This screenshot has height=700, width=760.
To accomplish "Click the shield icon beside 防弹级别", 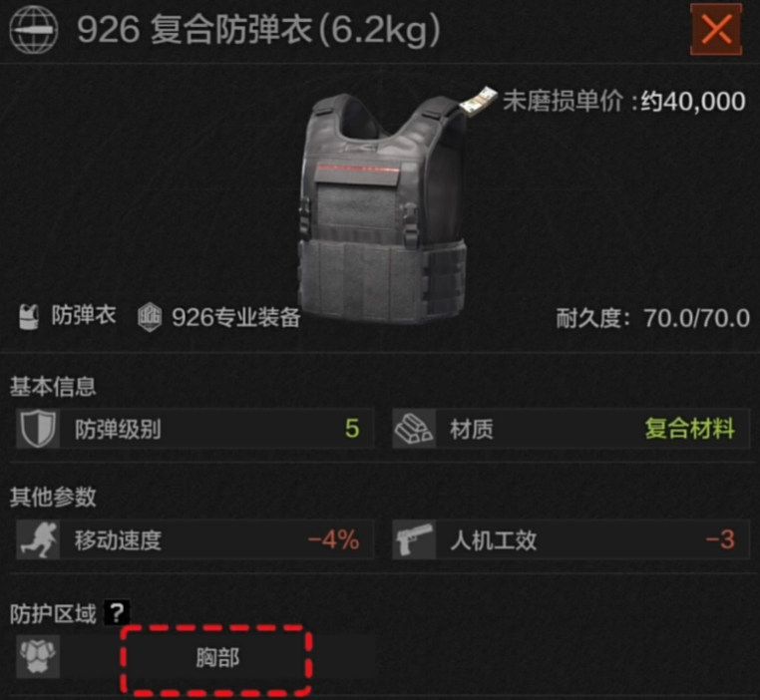I will pyautogui.click(x=38, y=429).
